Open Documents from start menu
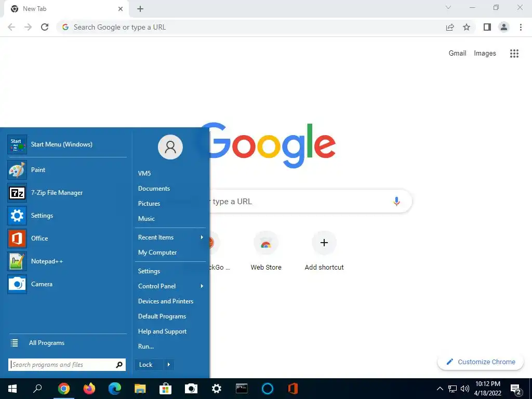 coord(154,188)
